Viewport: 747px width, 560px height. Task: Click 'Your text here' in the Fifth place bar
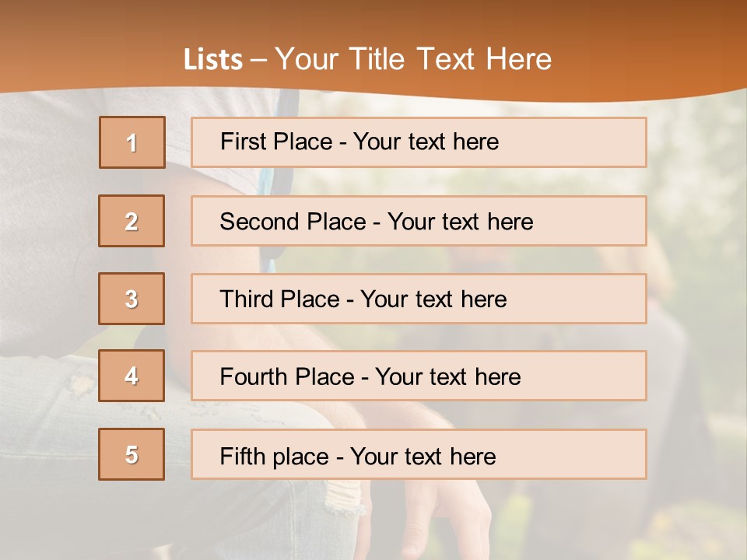tap(423, 457)
